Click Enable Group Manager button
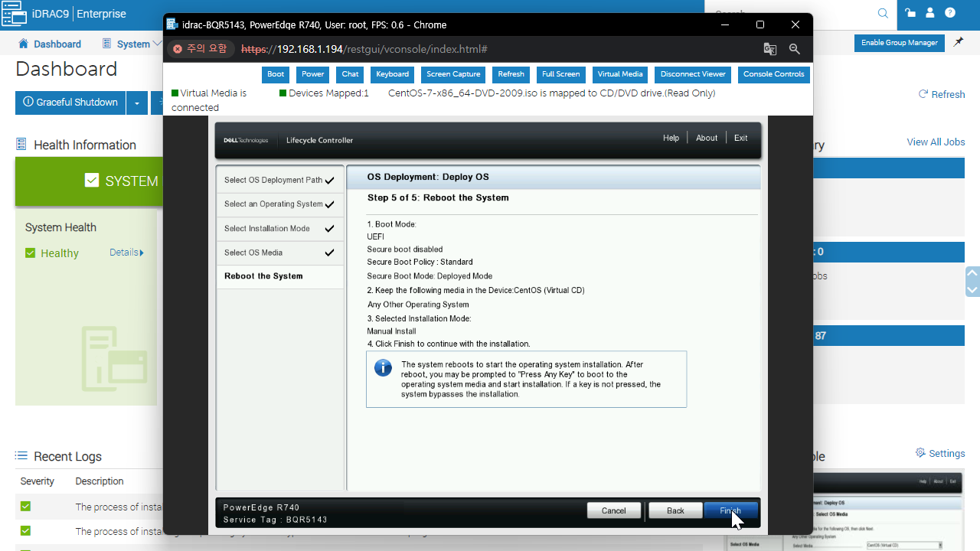The width and height of the screenshot is (980, 551). (900, 43)
